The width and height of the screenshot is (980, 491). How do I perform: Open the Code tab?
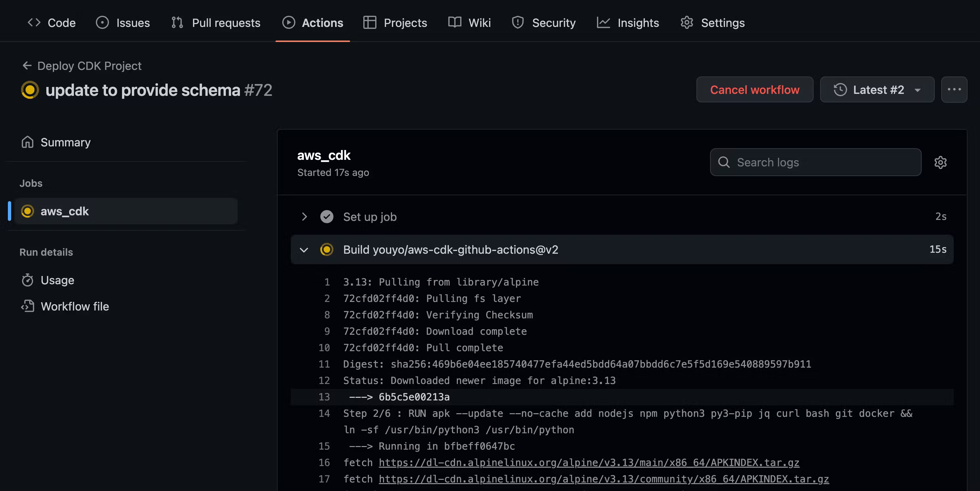[x=52, y=23]
